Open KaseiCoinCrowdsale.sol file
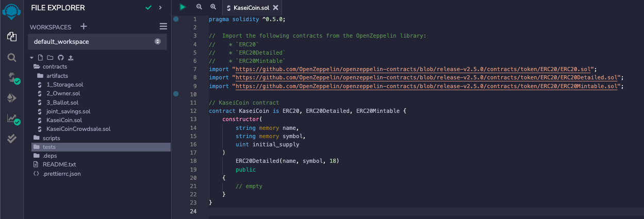 (73, 129)
